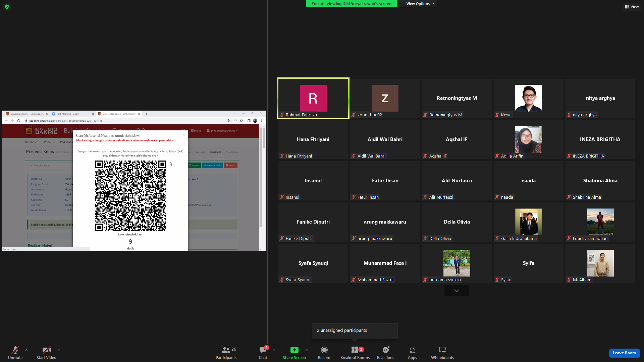The width and height of the screenshot is (644, 362).
Task: Close the QR scan dialog with X
Action: click(x=184, y=135)
